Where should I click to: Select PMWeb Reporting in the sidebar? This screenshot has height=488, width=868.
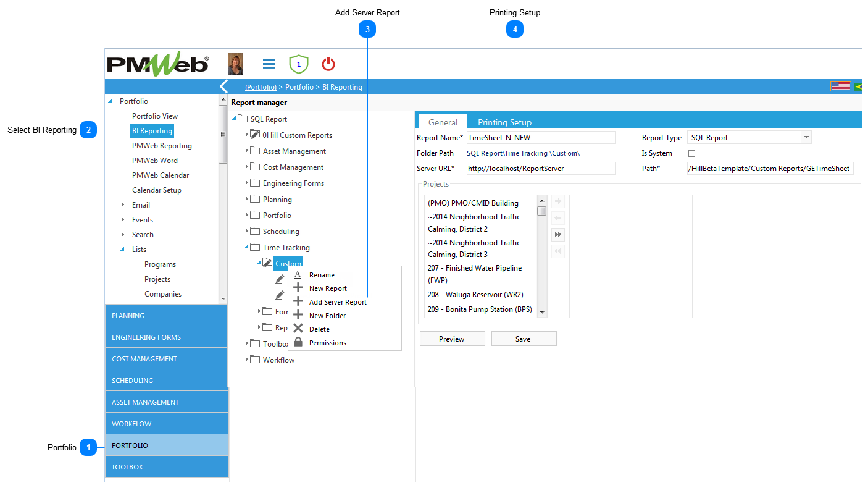(162, 146)
